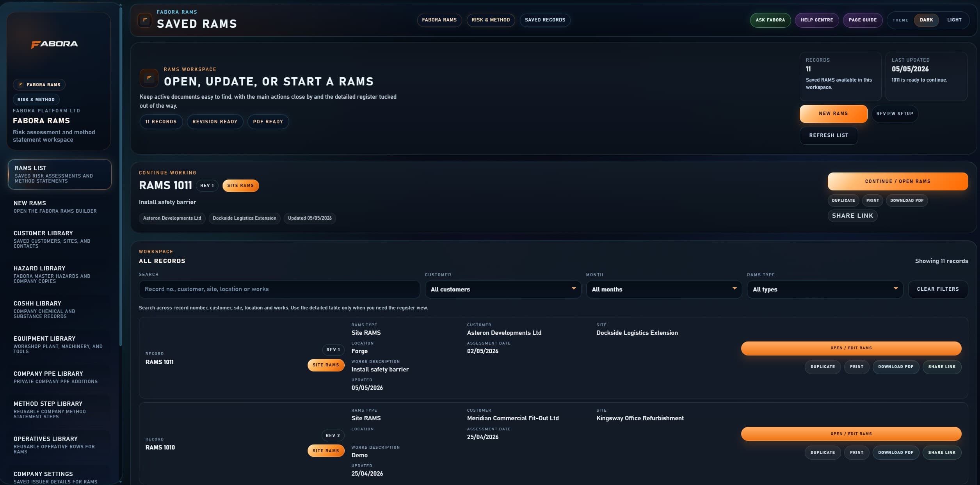Switch theme to Dark
Image resolution: width=980 pixels, height=485 pixels.
coord(926,20)
